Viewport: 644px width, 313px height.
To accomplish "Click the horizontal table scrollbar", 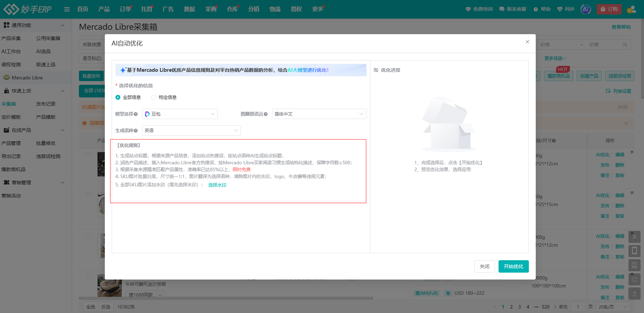I will pos(226,298).
